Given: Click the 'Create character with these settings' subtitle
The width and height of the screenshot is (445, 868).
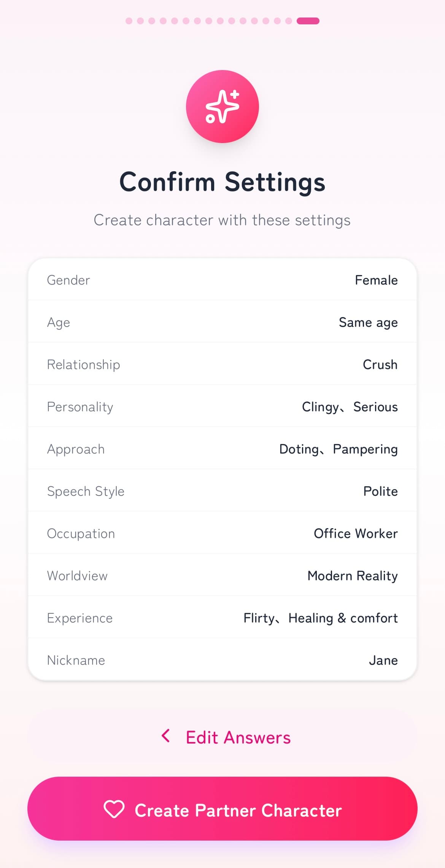Looking at the screenshot, I should (222, 220).
